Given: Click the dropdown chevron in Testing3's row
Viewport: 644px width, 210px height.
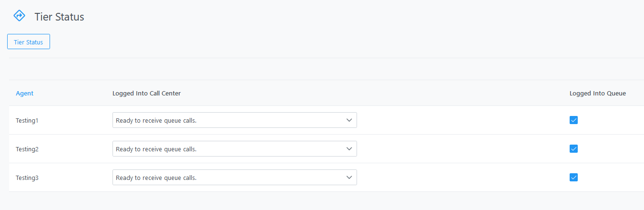Looking at the screenshot, I should click(x=349, y=178).
